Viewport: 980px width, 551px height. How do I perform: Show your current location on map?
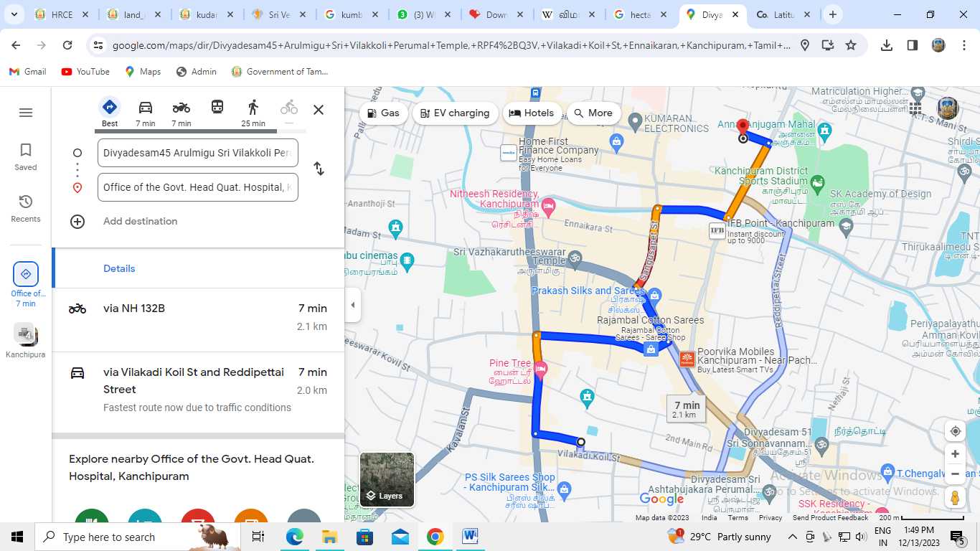955,431
